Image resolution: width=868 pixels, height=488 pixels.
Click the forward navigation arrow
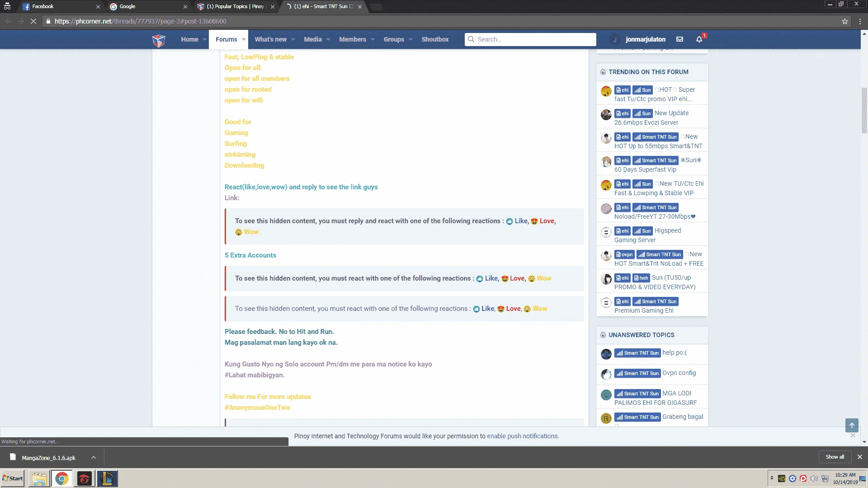pos(21,21)
